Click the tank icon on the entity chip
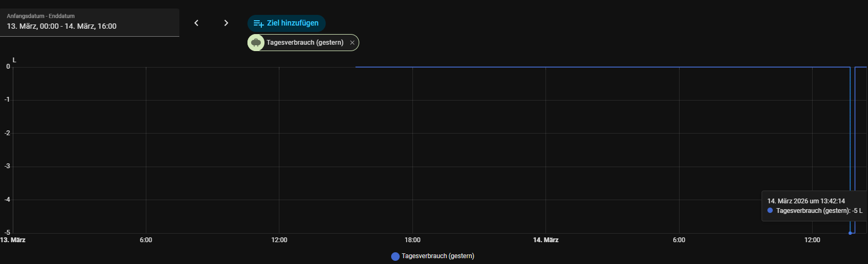The image size is (868, 264). pos(256,43)
